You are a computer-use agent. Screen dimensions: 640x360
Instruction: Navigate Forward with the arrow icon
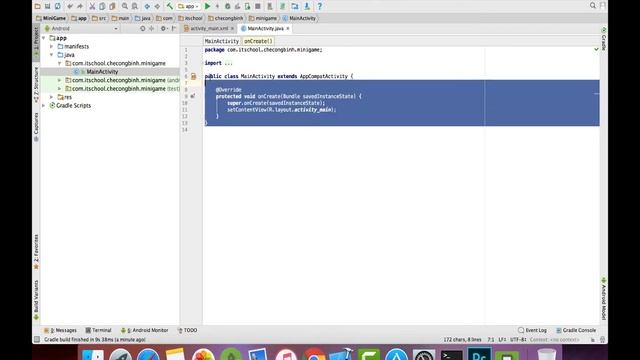[157, 6]
